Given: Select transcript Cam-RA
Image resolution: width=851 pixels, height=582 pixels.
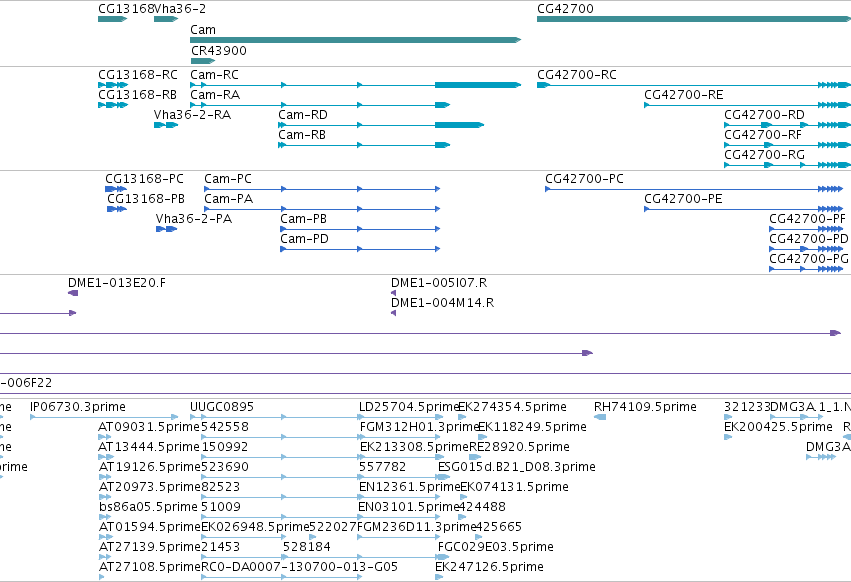Looking at the screenshot, I should pyautogui.click(x=320, y=105).
